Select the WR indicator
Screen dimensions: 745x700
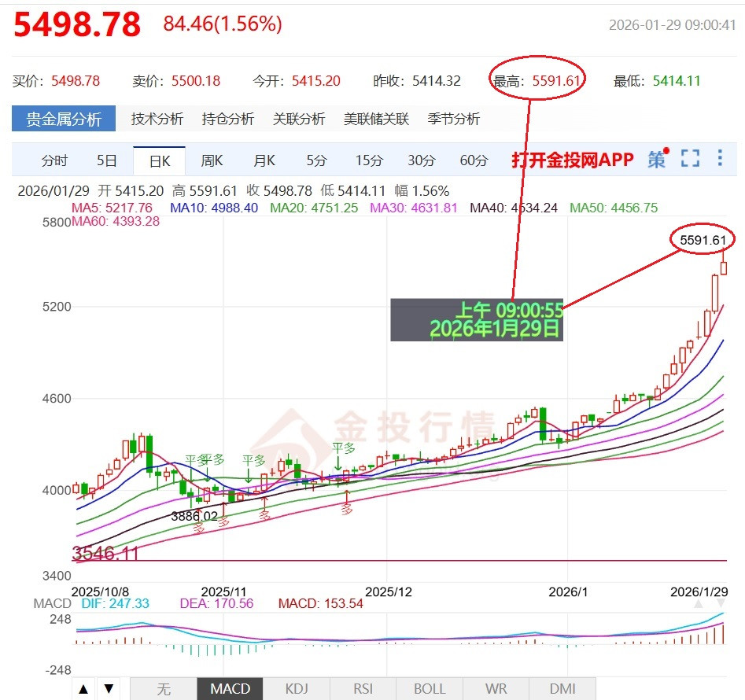tap(496, 688)
